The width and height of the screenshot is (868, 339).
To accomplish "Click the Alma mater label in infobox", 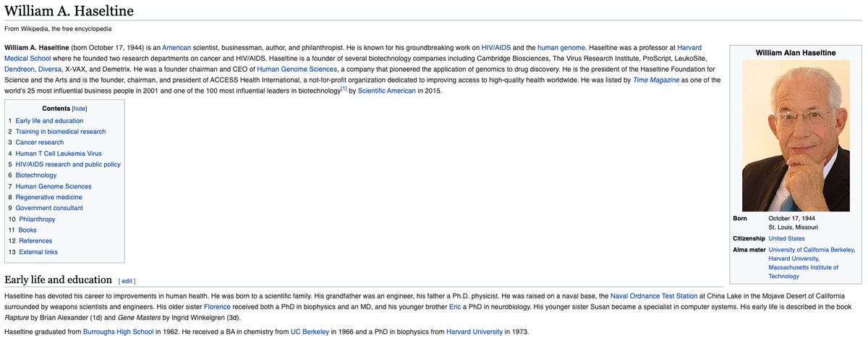I will tap(749, 250).
